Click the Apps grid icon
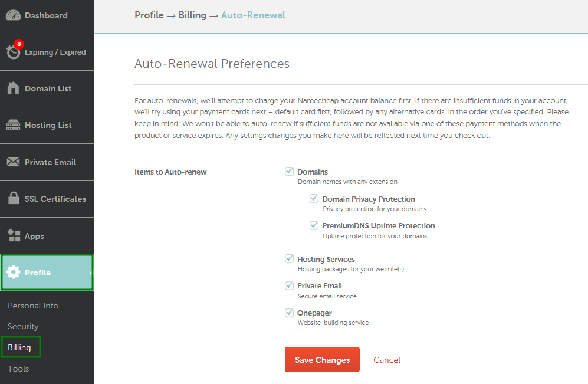588x384 pixels. (14, 235)
